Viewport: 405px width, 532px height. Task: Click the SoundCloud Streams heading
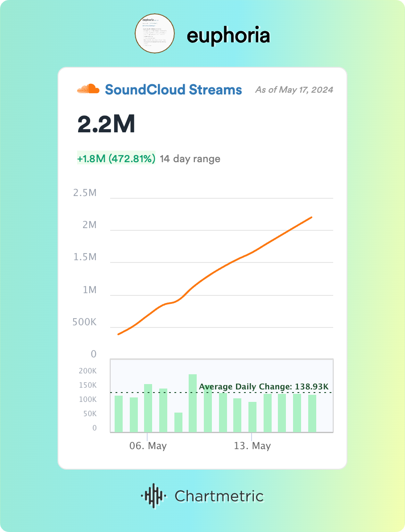coord(173,90)
